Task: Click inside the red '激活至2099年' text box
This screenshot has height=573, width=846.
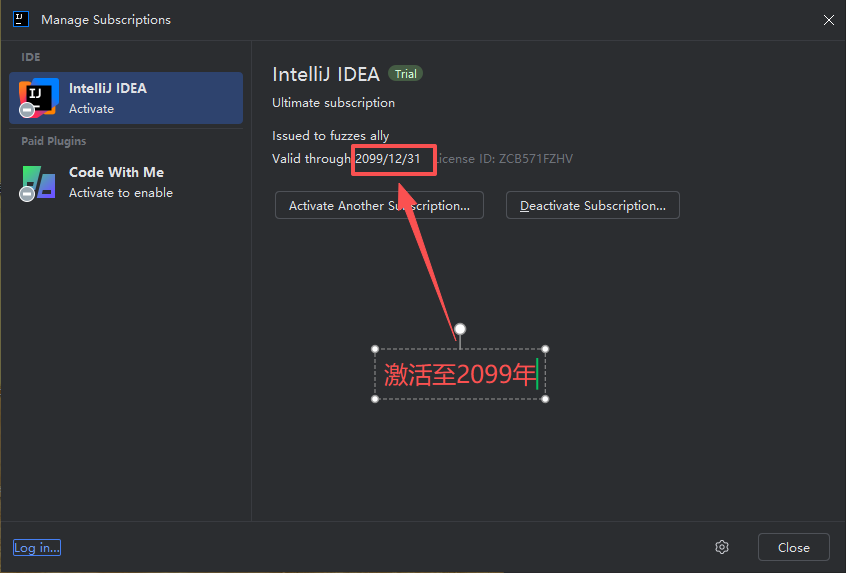Action: 460,375
